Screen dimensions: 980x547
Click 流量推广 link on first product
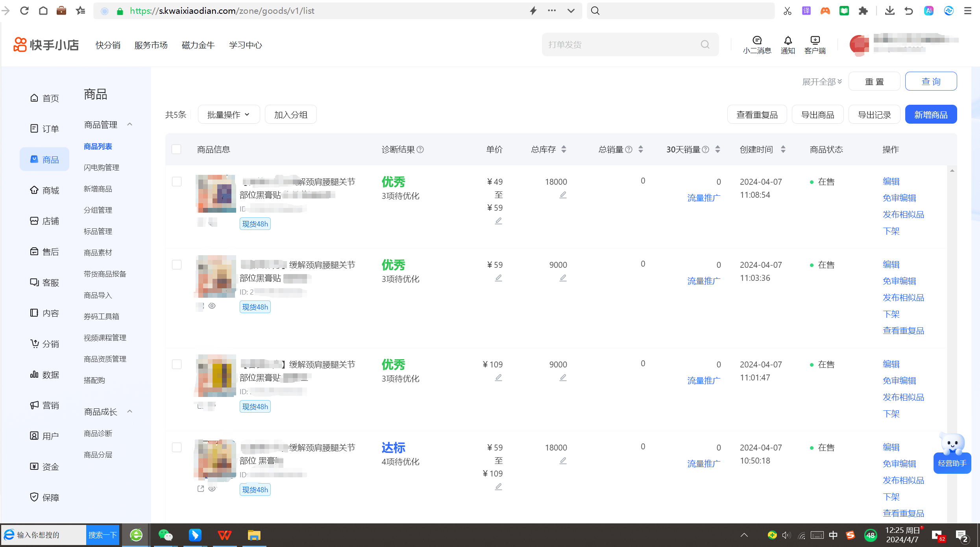point(703,198)
